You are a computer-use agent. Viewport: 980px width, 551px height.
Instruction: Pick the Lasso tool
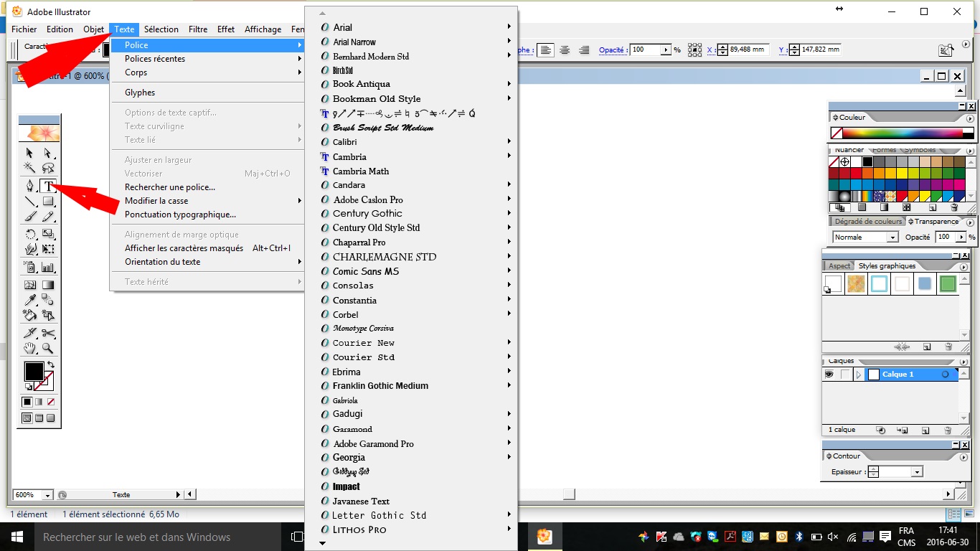coord(48,168)
